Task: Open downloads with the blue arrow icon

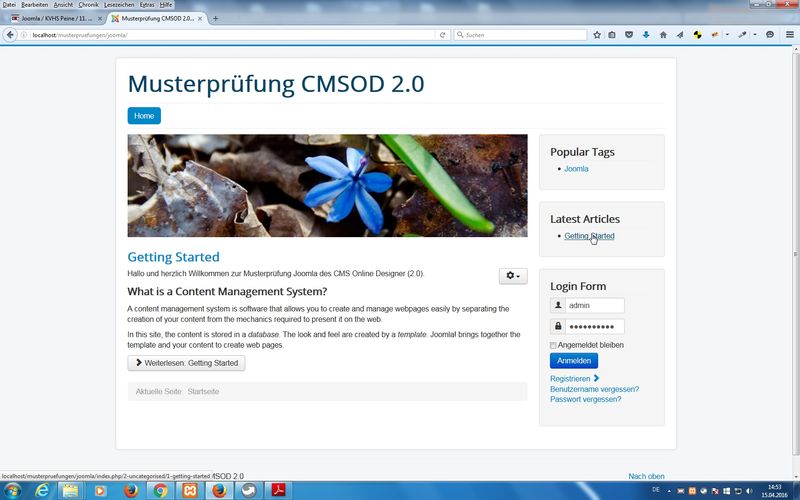Action: pyautogui.click(x=646, y=35)
